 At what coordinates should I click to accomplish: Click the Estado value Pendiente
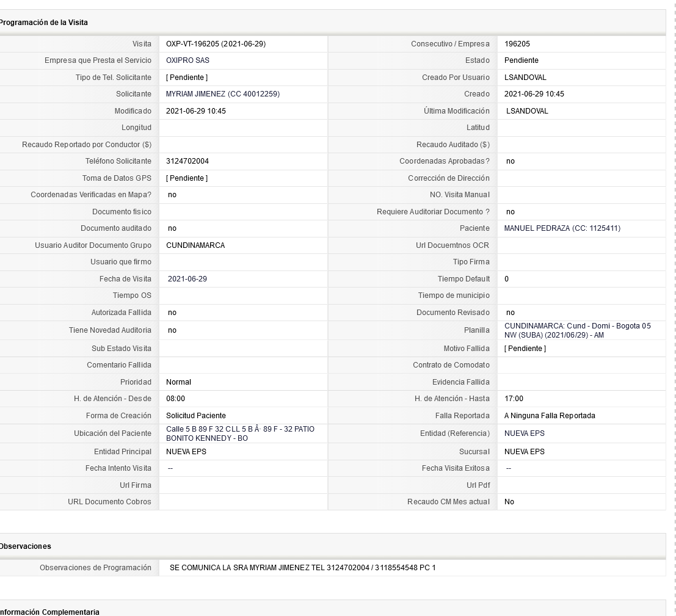522,60
